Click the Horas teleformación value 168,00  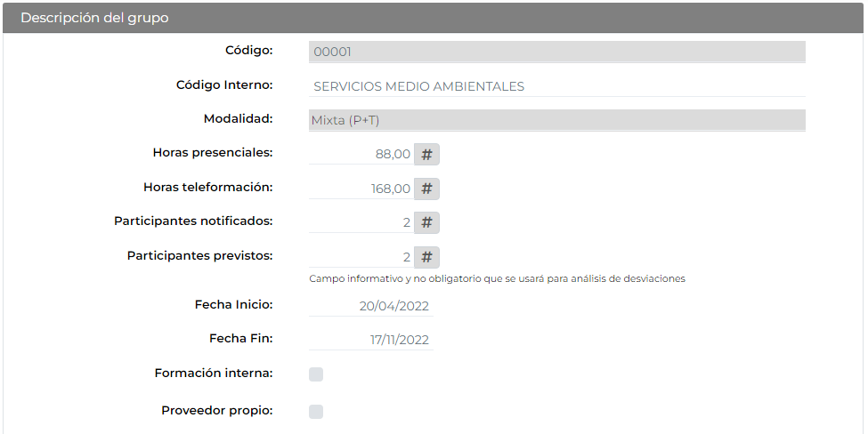[x=361, y=189]
